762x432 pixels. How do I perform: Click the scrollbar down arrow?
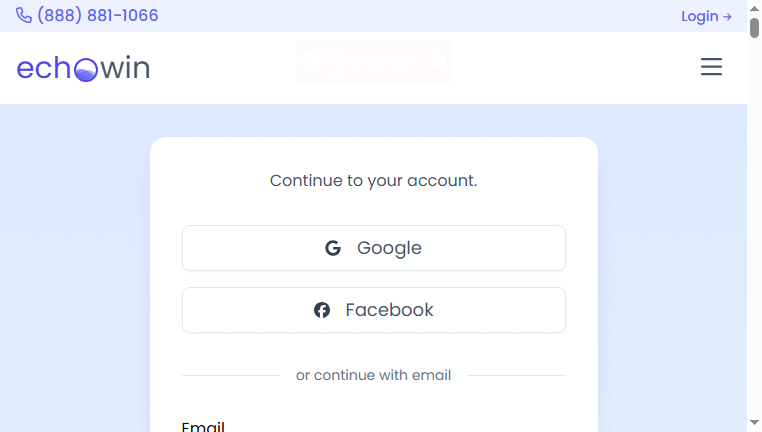coord(754,423)
